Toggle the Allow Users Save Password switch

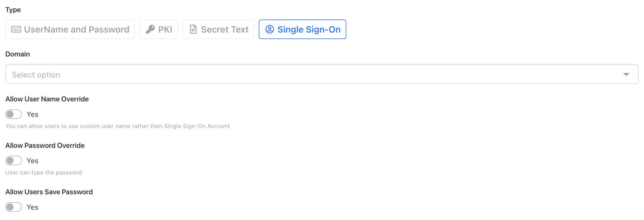(14, 207)
